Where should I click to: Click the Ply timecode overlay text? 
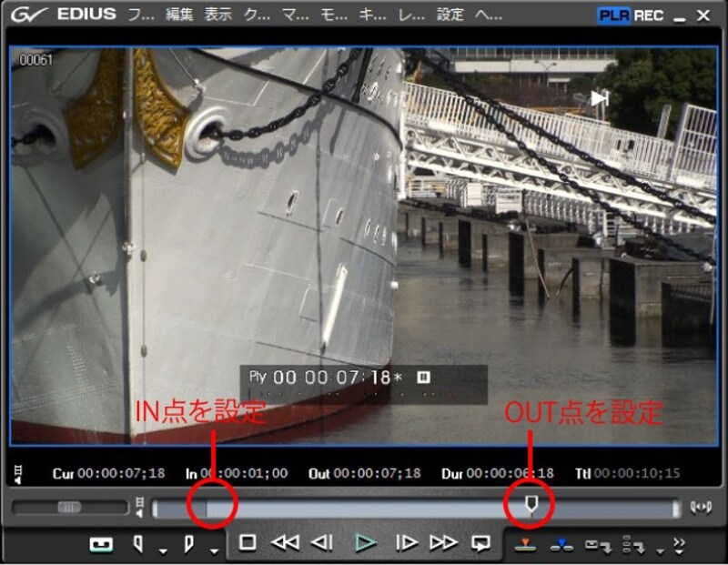(x=326, y=378)
